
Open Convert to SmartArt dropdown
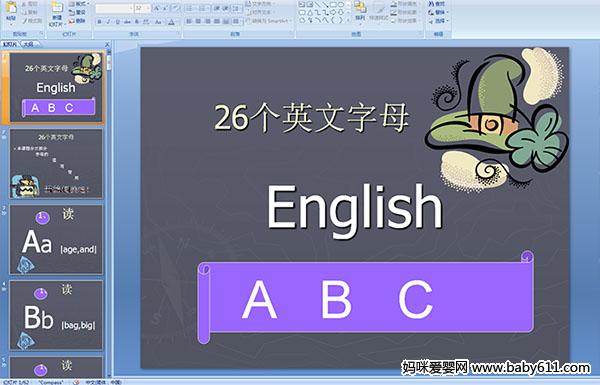point(268,21)
